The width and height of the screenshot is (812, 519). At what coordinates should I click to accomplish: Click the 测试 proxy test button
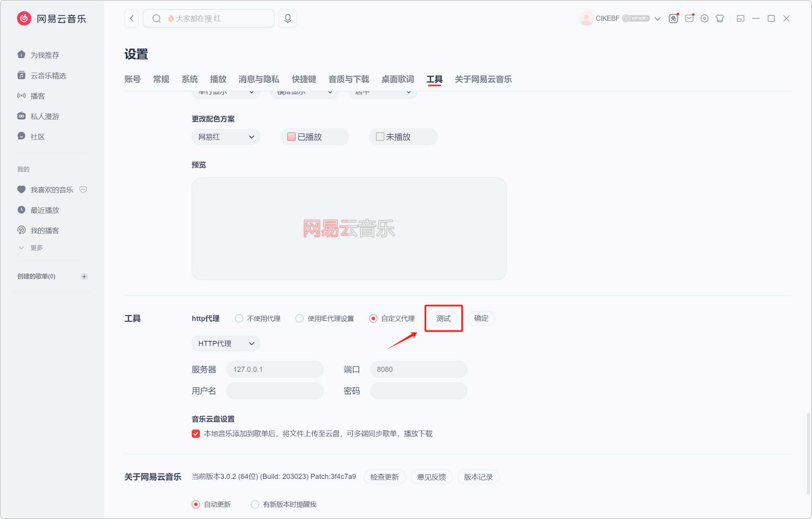coord(444,318)
